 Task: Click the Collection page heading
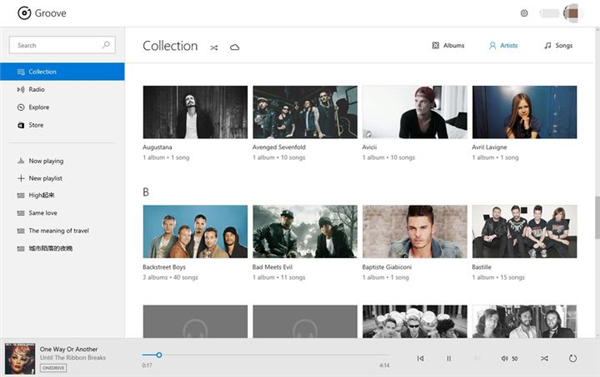(x=170, y=46)
